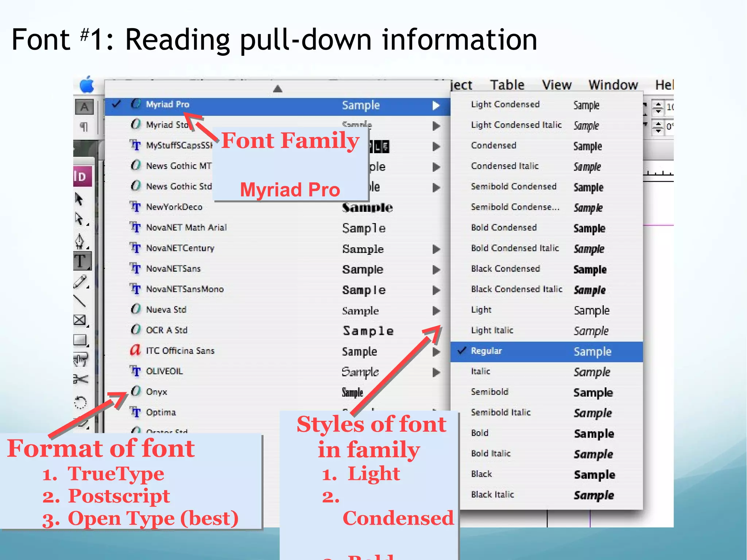747x560 pixels.
Task: Expand Myriad Std submenu arrow
Action: click(436, 126)
